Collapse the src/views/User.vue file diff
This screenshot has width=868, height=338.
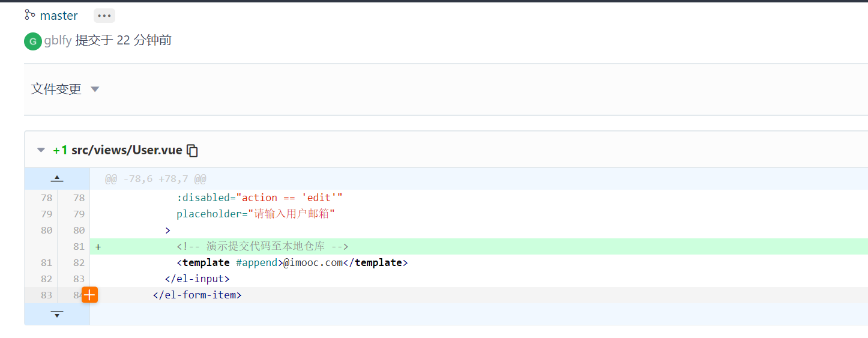click(x=41, y=150)
